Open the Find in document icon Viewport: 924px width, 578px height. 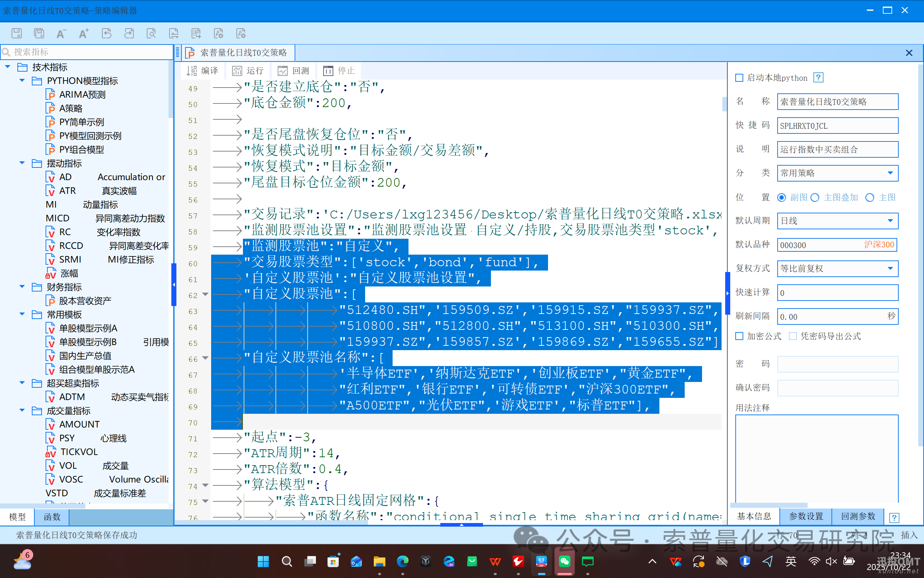click(x=151, y=33)
